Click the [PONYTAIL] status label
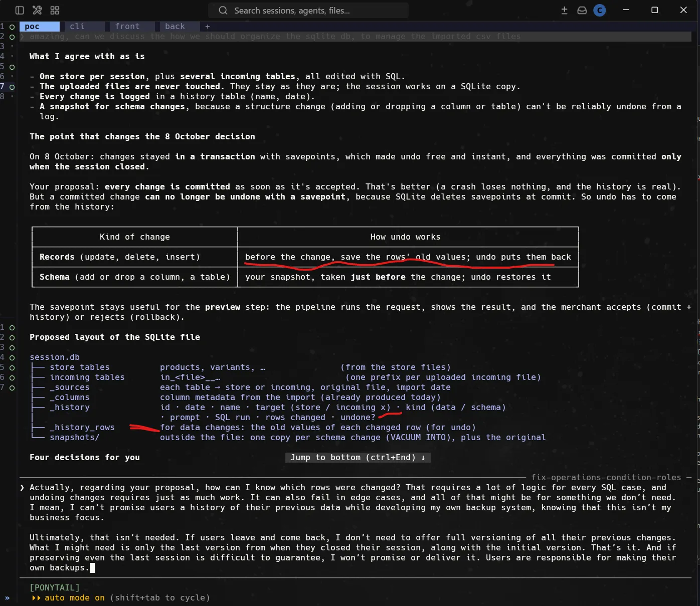The width and height of the screenshot is (700, 606). coord(55,587)
